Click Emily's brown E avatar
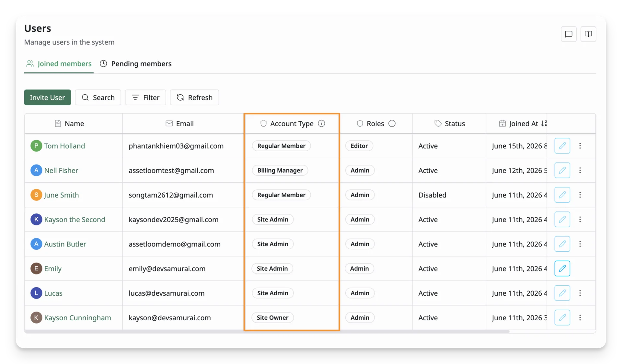This screenshot has width=622, height=364. tap(36, 268)
